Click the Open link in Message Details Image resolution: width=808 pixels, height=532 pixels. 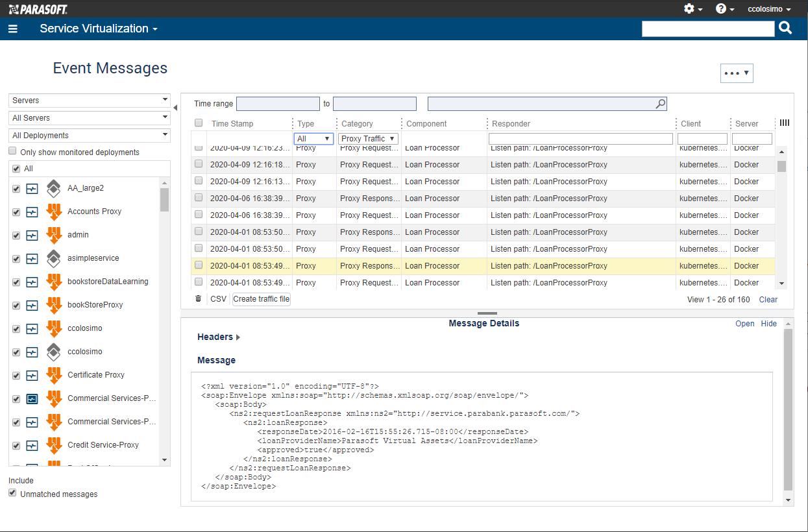tap(745, 324)
